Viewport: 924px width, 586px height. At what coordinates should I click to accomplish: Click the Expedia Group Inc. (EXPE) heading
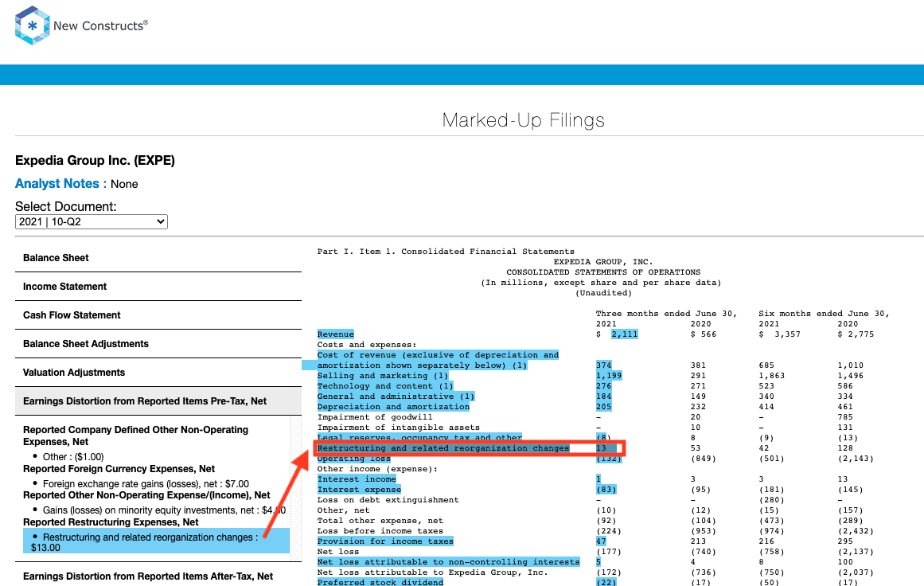(x=95, y=160)
